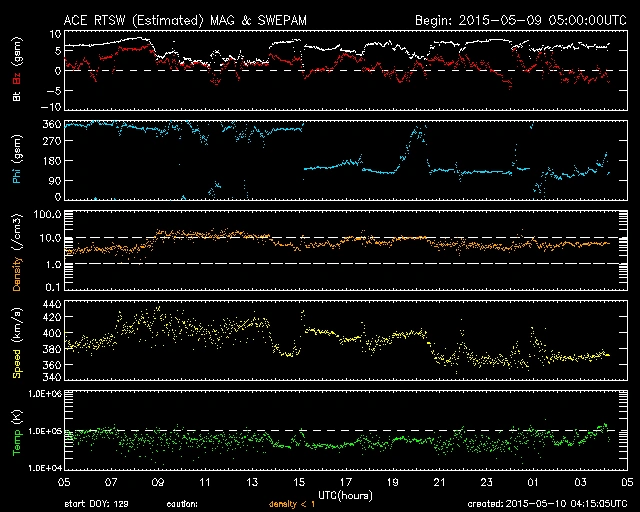
Task: Click the '1.0E+04' tick label on the Temp panel
Action: tap(45, 468)
